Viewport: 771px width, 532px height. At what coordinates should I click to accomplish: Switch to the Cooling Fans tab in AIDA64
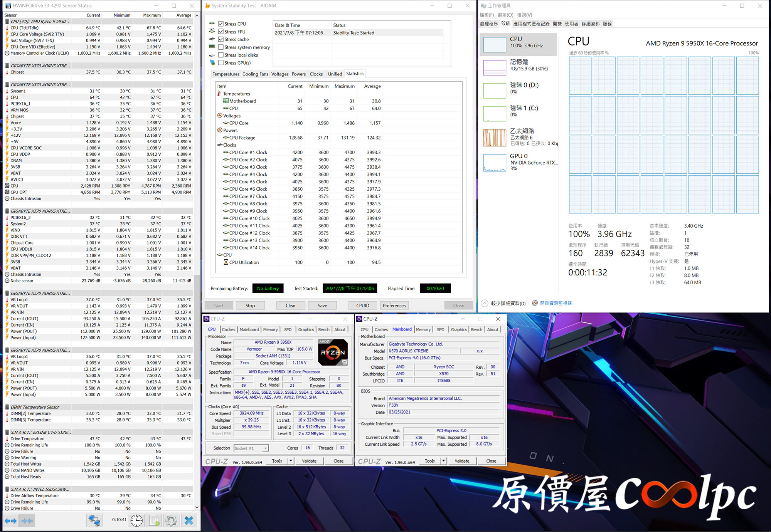click(x=255, y=74)
